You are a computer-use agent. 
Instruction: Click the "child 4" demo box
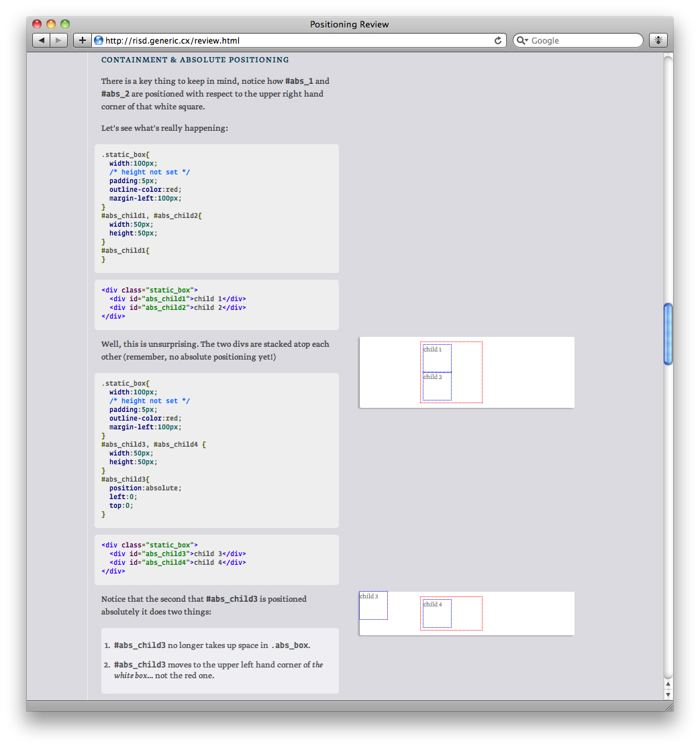click(x=437, y=614)
